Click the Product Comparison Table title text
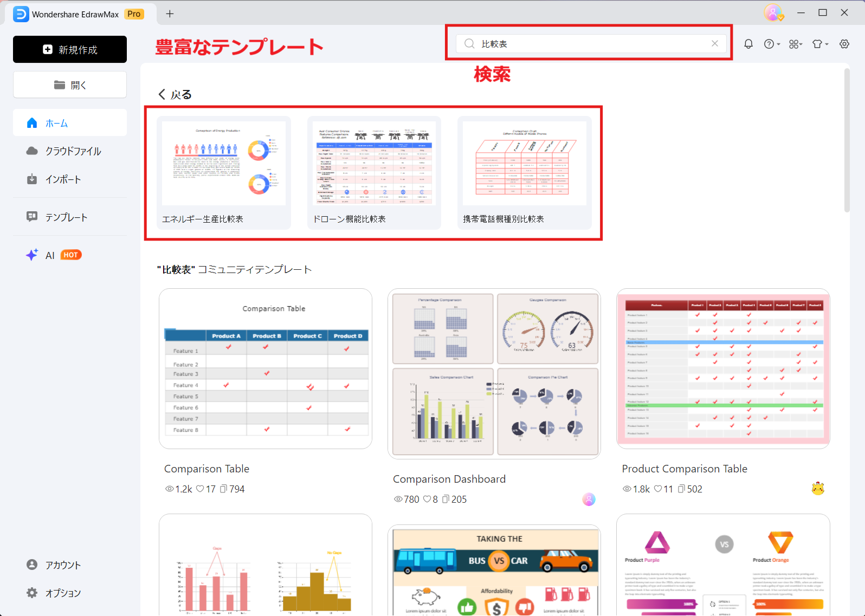Image resolution: width=865 pixels, height=616 pixels. 685,469
